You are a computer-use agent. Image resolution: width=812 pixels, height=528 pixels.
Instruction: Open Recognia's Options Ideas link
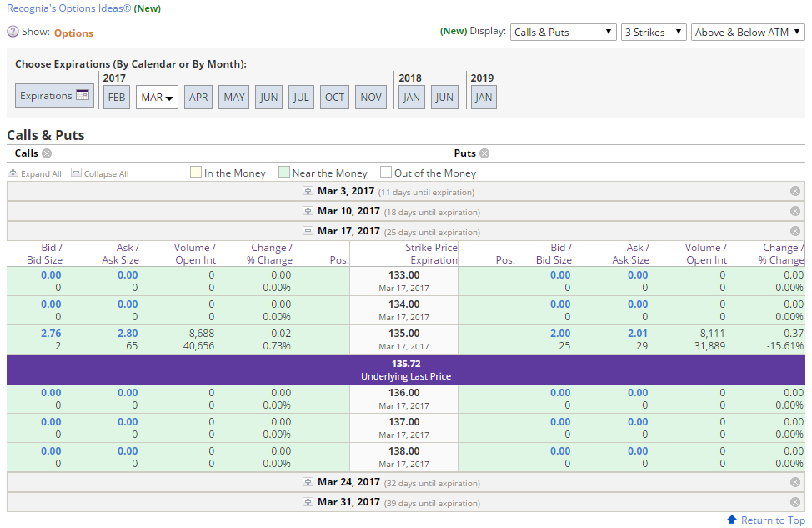(x=69, y=8)
